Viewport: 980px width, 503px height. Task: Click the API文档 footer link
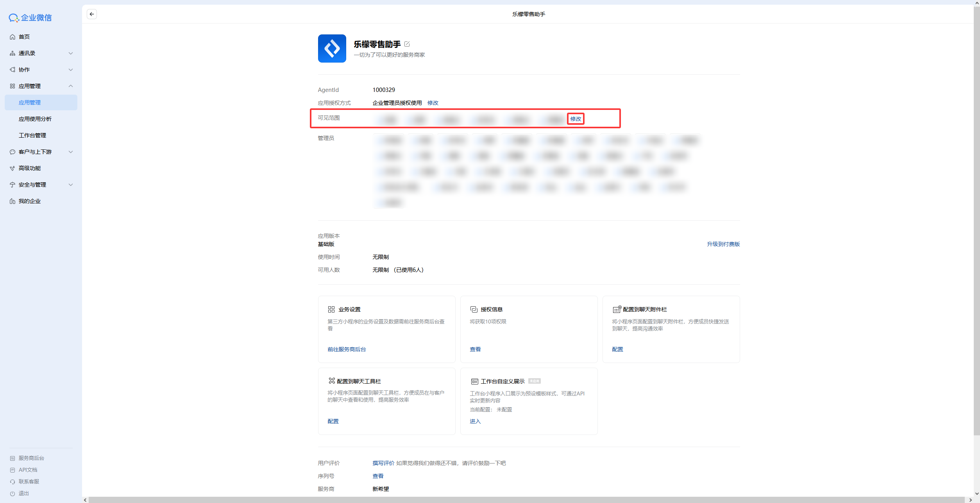click(x=28, y=470)
